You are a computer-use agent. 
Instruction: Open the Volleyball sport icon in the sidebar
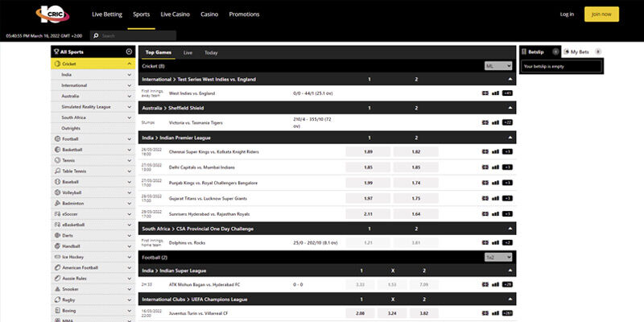[57, 192]
